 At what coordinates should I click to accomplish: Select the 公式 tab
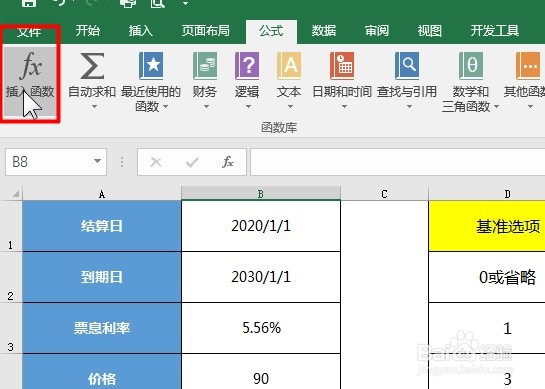click(271, 31)
